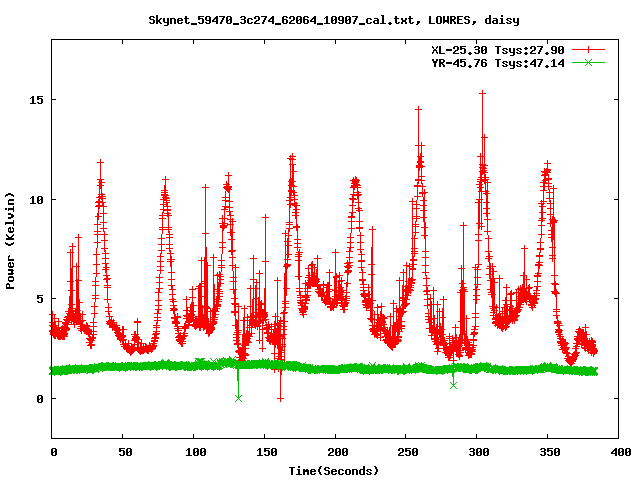Screen dimensions: 640x480
Task: Click the green outlier cross near 283 seconds
Action: (x=453, y=385)
